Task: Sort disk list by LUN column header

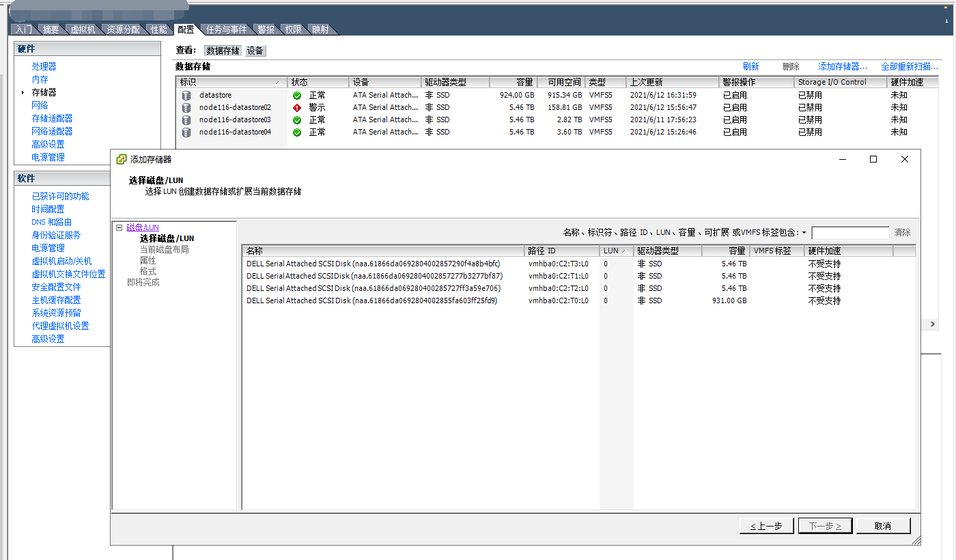Action: coord(617,251)
